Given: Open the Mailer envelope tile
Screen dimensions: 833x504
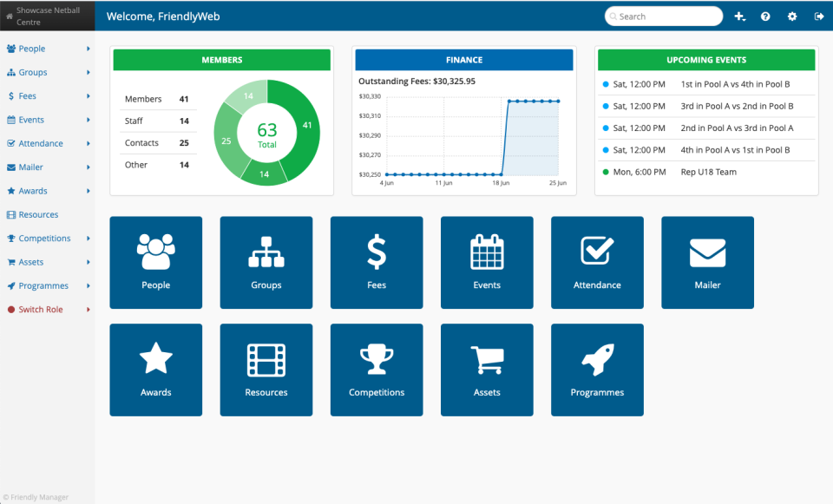Looking at the screenshot, I should point(707,263).
